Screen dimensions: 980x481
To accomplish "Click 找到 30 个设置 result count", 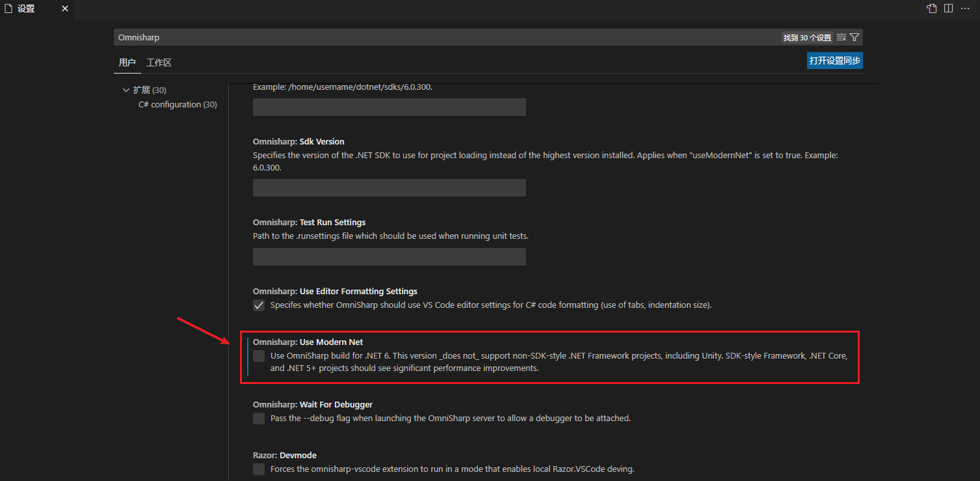I will coord(807,38).
